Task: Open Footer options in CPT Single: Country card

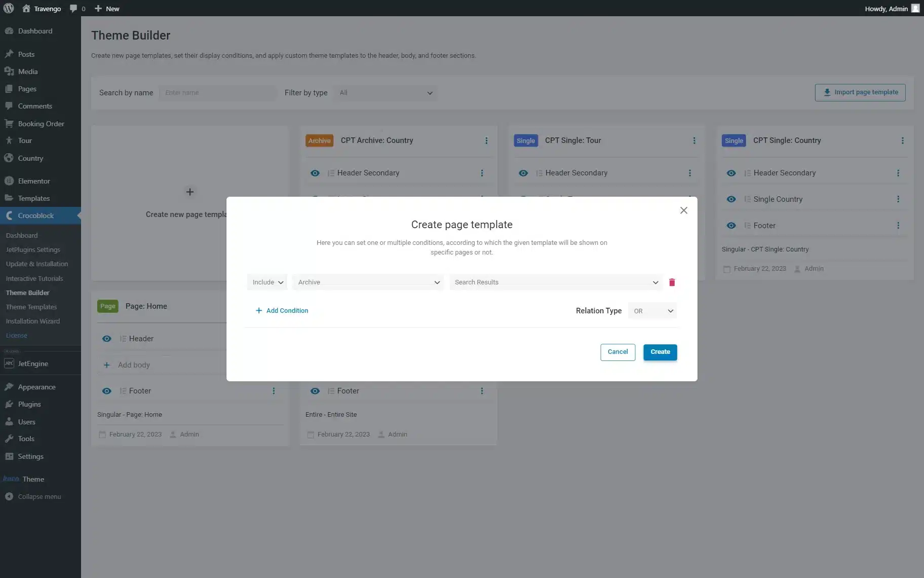Action: point(898,226)
